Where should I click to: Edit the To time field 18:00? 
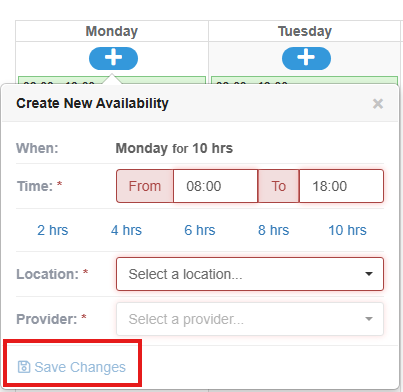[x=341, y=186]
